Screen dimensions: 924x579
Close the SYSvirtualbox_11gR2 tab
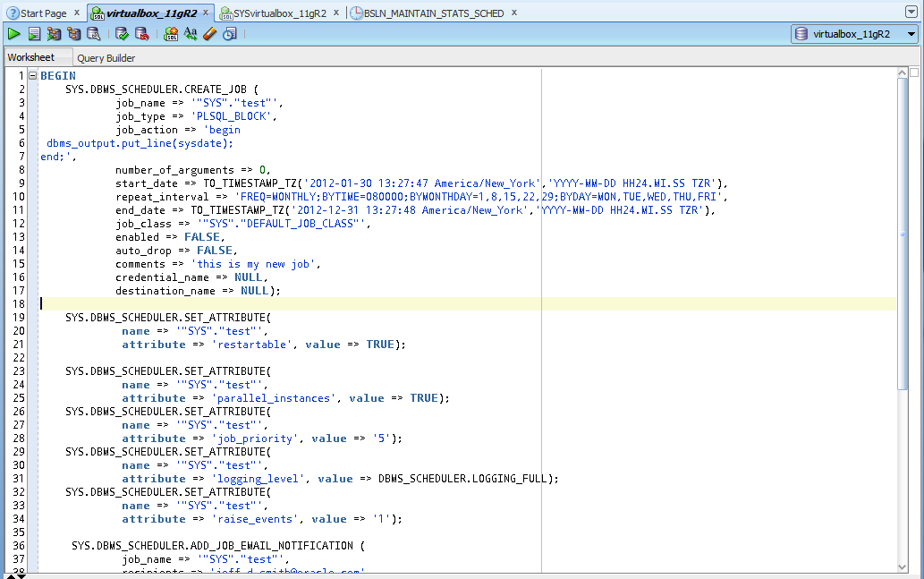pyautogui.click(x=336, y=13)
